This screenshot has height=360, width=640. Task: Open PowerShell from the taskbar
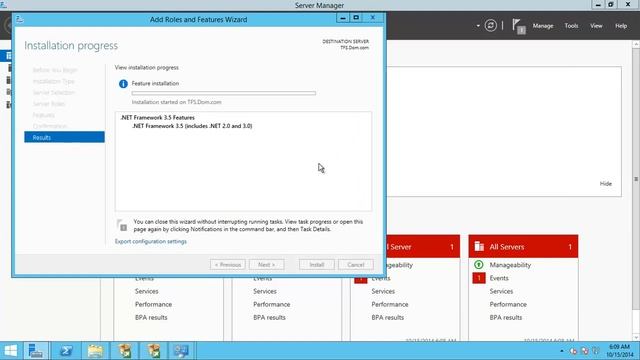66,351
